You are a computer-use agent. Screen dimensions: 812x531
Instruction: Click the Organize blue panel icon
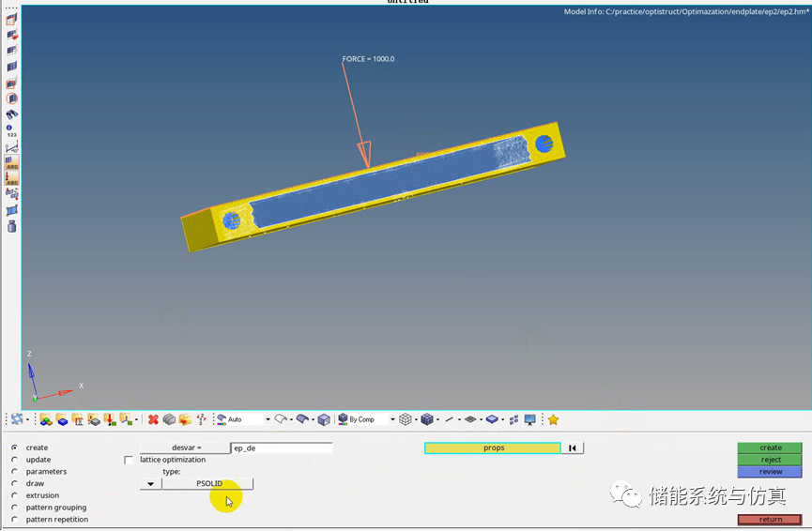(11, 210)
